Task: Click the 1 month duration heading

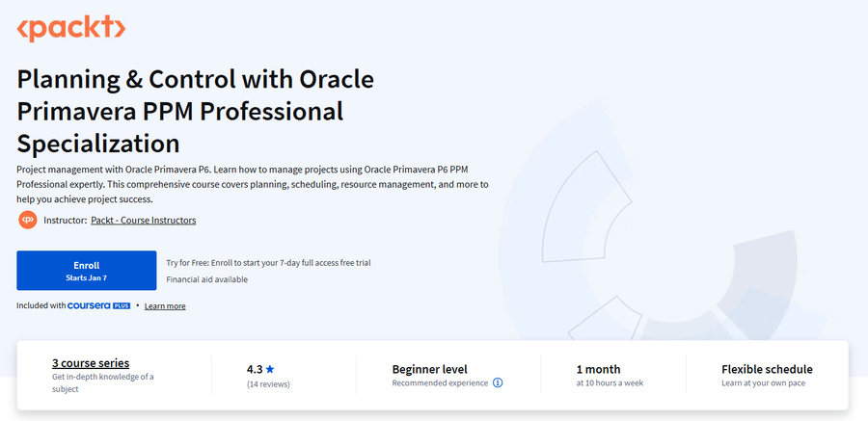Action: [598, 369]
